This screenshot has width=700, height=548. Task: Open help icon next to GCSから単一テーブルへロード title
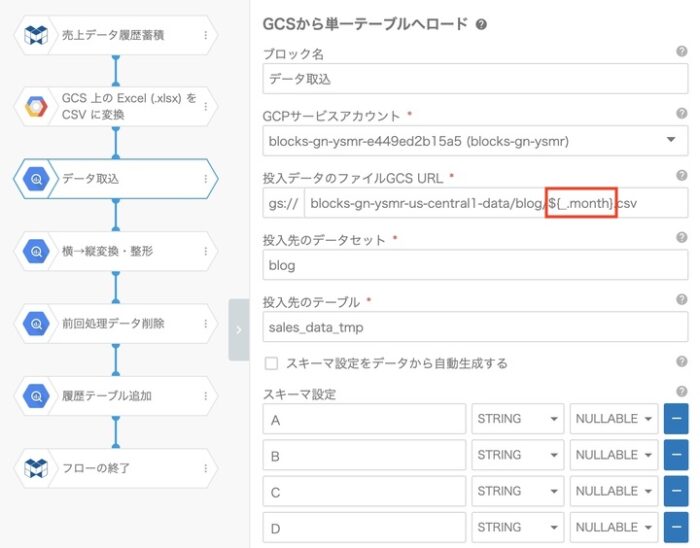pyautogui.click(x=482, y=24)
